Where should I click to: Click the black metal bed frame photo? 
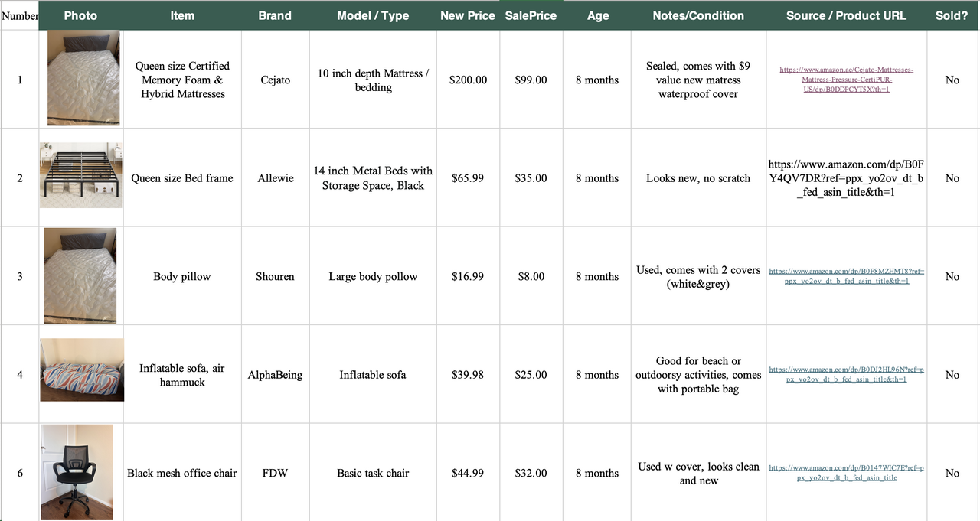(x=81, y=175)
